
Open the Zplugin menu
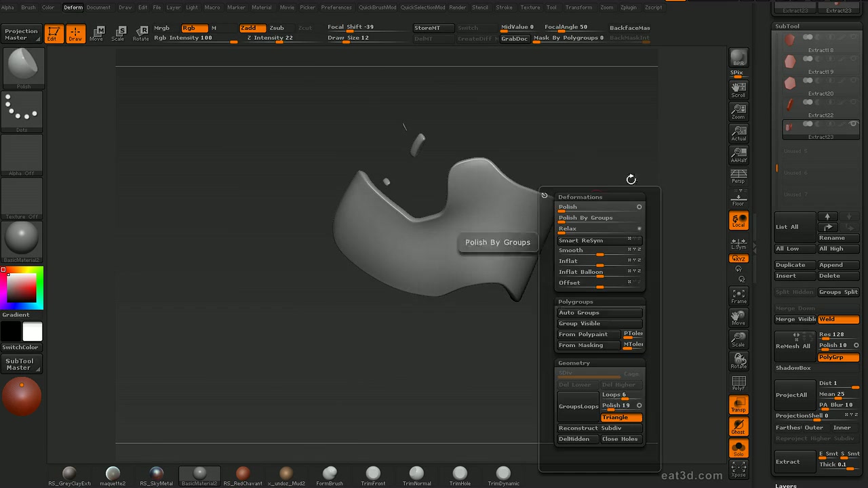(628, 7)
